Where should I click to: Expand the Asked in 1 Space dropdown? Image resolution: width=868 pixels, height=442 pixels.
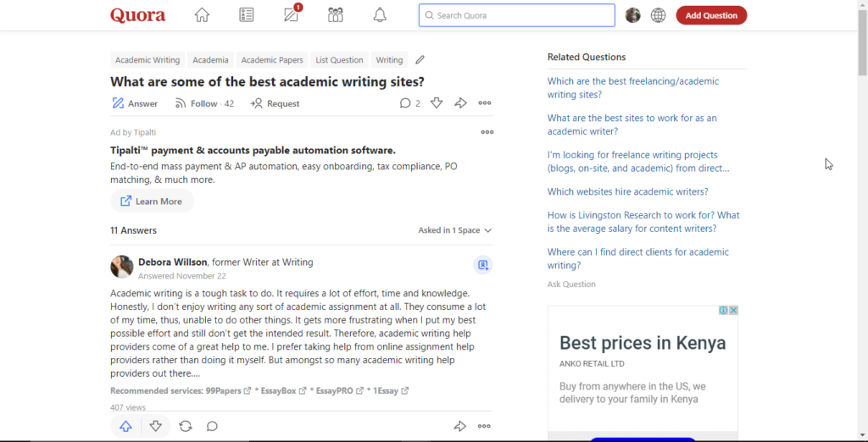point(455,230)
